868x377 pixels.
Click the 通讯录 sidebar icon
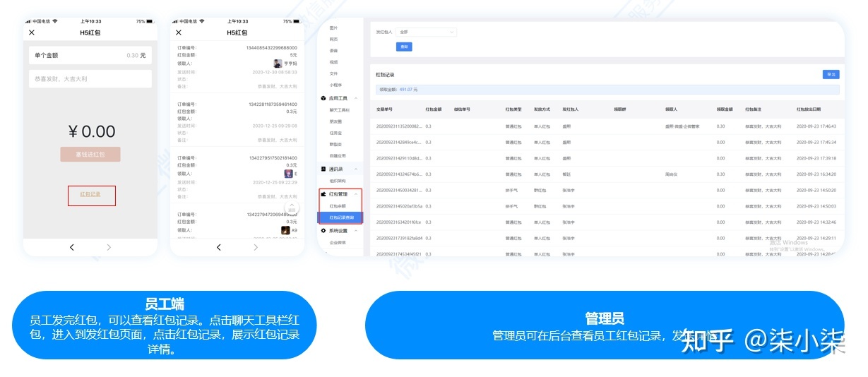[x=323, y=169]
